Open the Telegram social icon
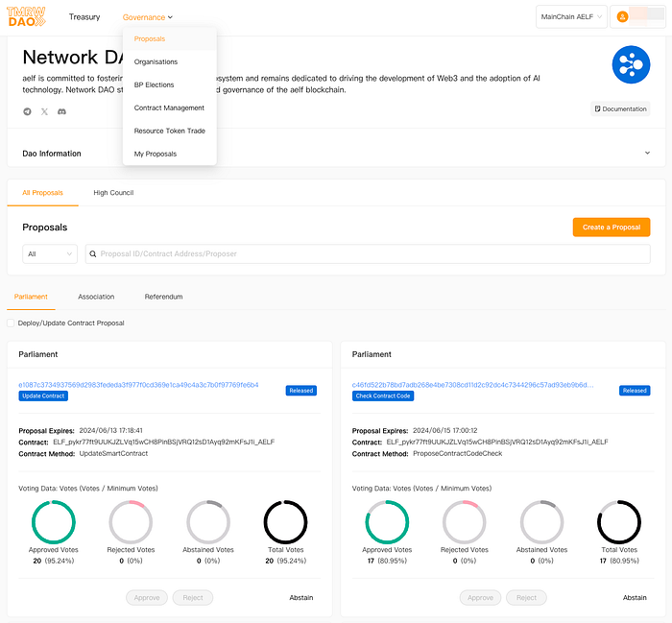This screenshot has height=623, width=672. (27, 111)
